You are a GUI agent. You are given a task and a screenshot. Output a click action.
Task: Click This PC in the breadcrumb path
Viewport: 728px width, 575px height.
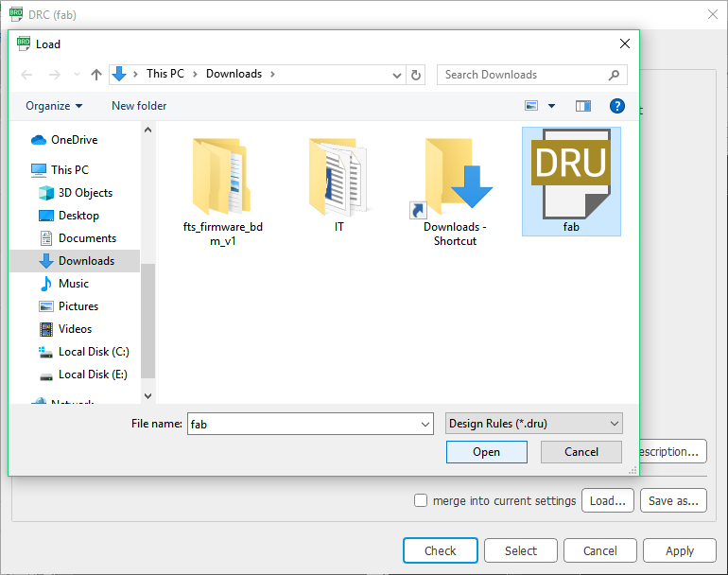point(165,74)
